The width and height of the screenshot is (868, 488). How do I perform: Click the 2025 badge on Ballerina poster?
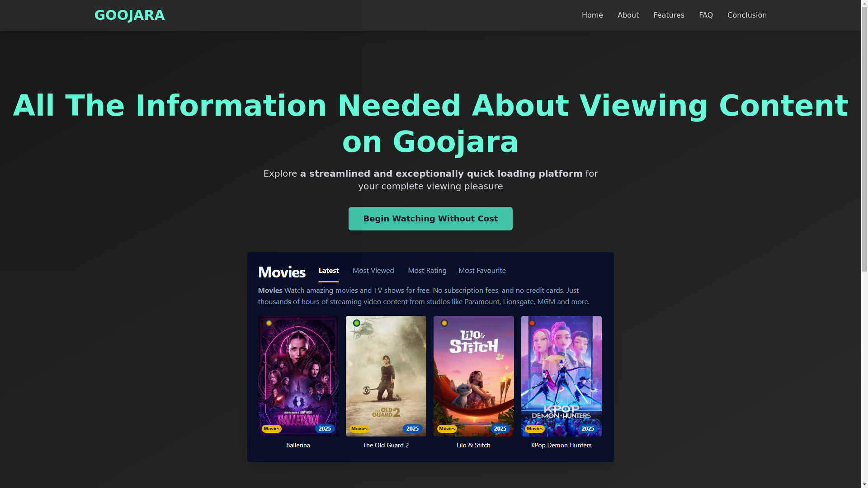[325, 429]
